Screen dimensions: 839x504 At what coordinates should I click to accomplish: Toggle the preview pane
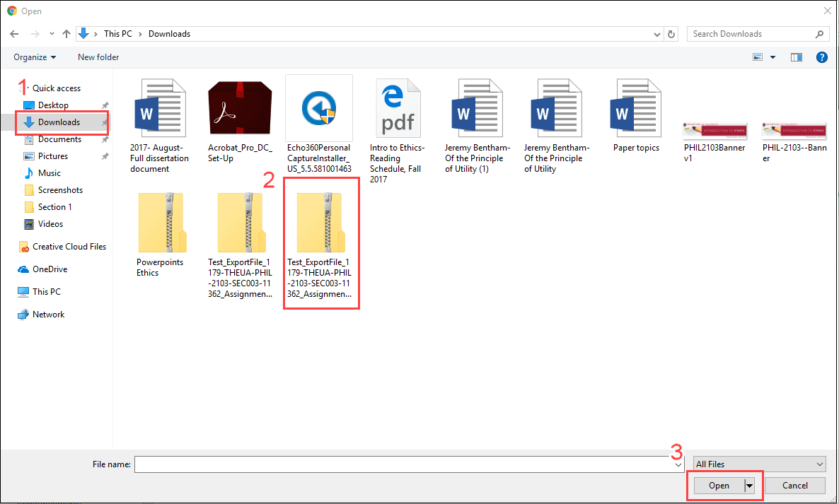tap(797, 57)
